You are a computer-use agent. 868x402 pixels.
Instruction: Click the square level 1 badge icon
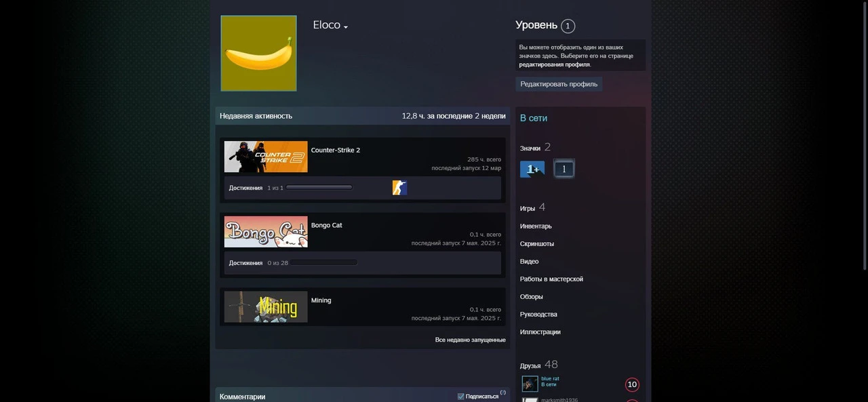(x=564, y=169)
